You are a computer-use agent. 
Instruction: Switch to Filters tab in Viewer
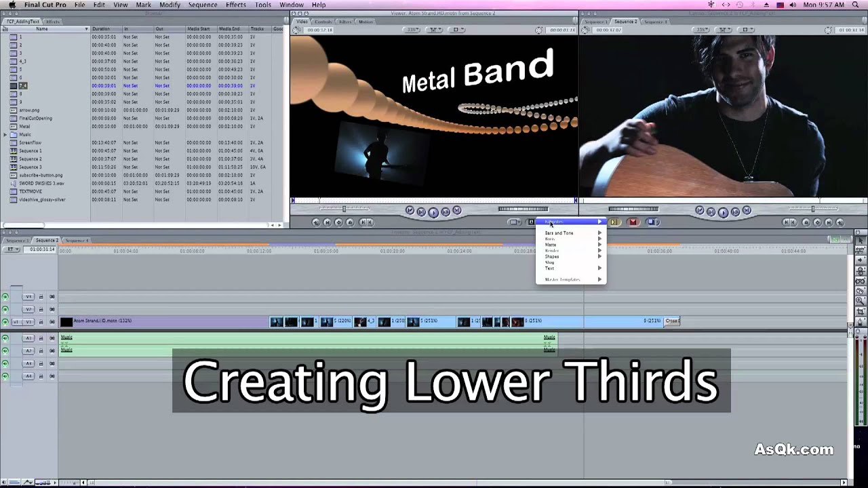345,22
